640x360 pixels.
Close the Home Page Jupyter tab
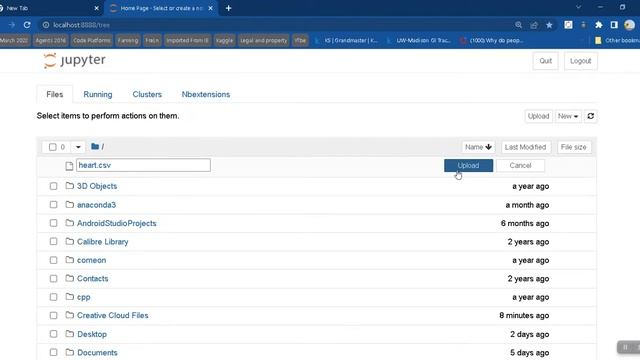[x=211, y=8]
